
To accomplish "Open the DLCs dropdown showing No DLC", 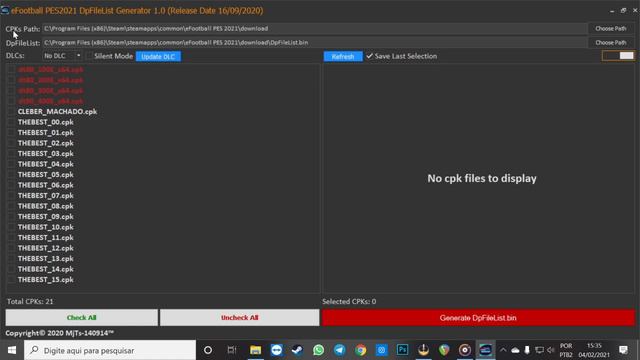I will 62,56.
